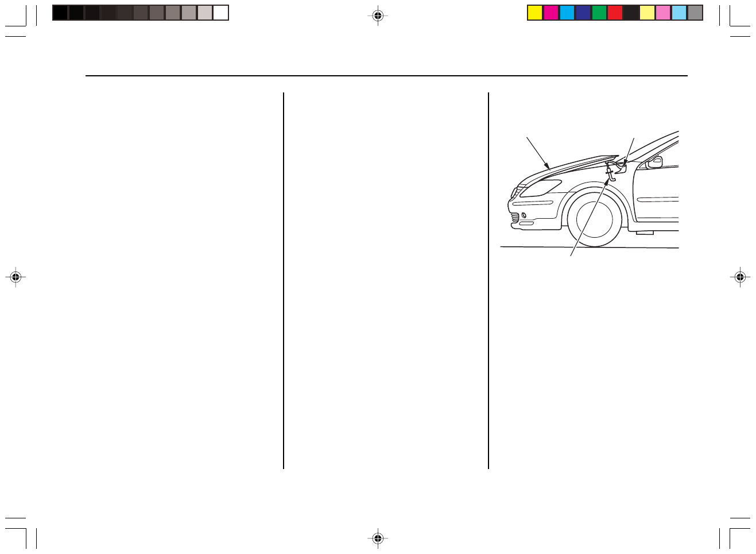Click the top center registration crosshair mark
The width and height of the screenshot is (756, 554).
[377, 16]
